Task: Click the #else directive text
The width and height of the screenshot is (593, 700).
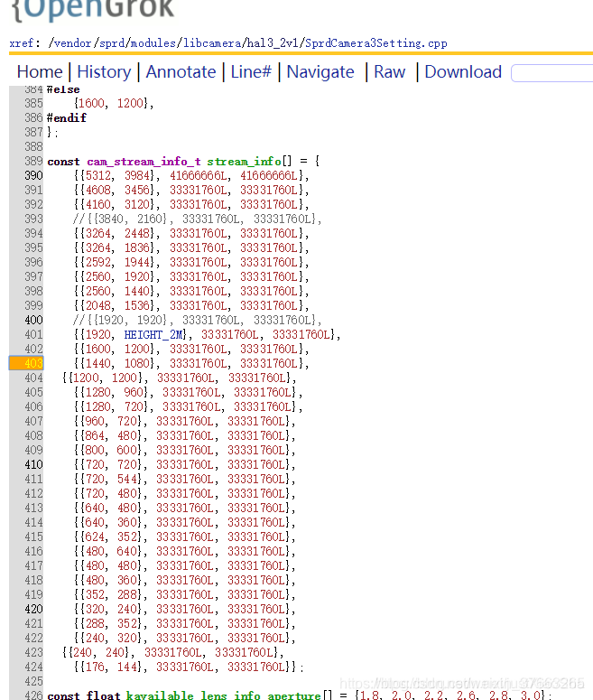Action: (63, 89)
